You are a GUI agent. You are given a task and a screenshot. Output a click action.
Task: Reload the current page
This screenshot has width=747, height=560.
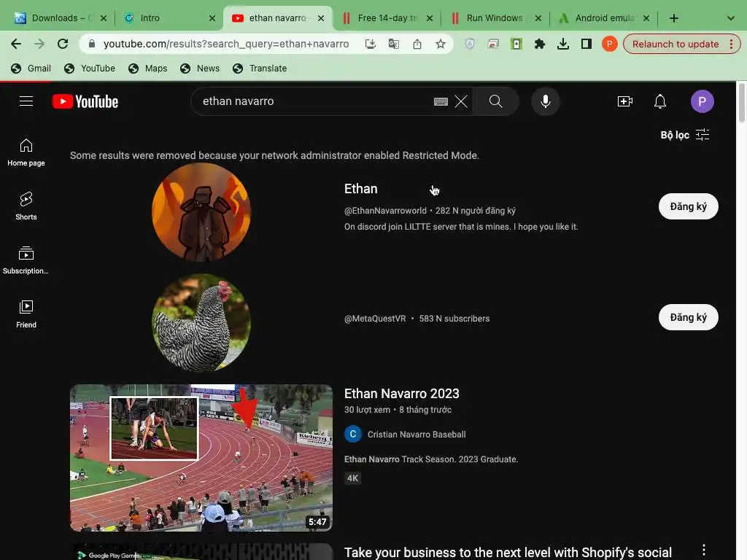[x=63, y=44]
